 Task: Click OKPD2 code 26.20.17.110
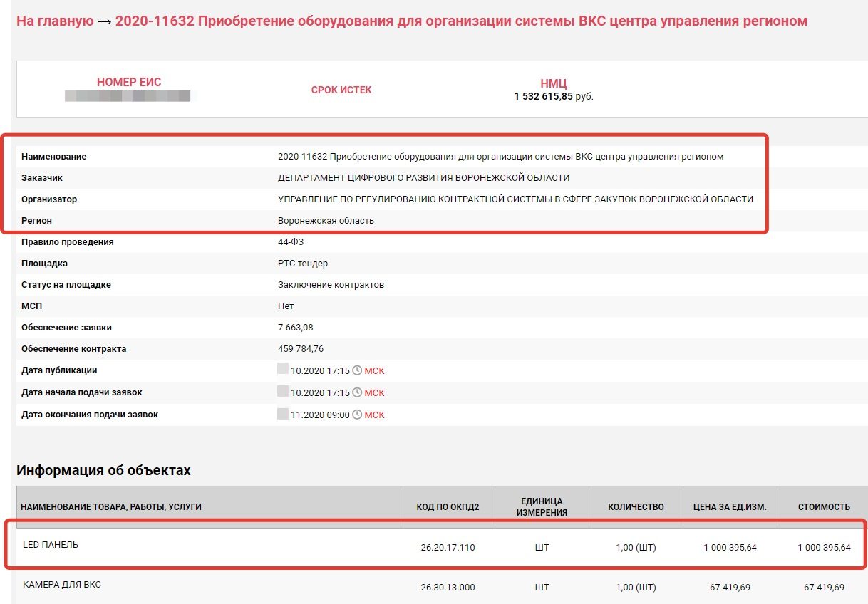click(448, 548)
